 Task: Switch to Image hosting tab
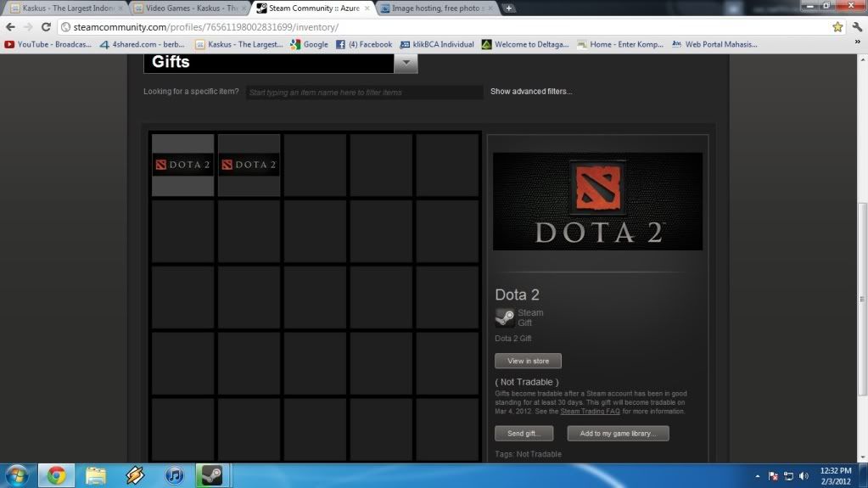pos(437,8)
